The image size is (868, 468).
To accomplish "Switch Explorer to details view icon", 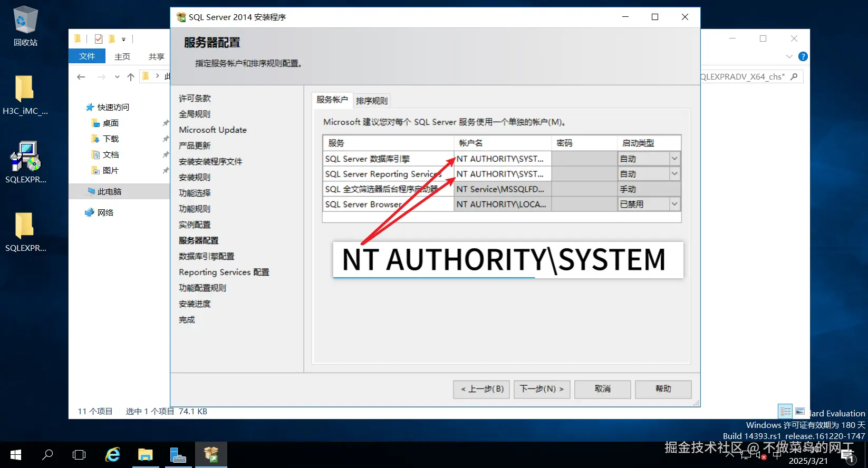I will point(786,411).
